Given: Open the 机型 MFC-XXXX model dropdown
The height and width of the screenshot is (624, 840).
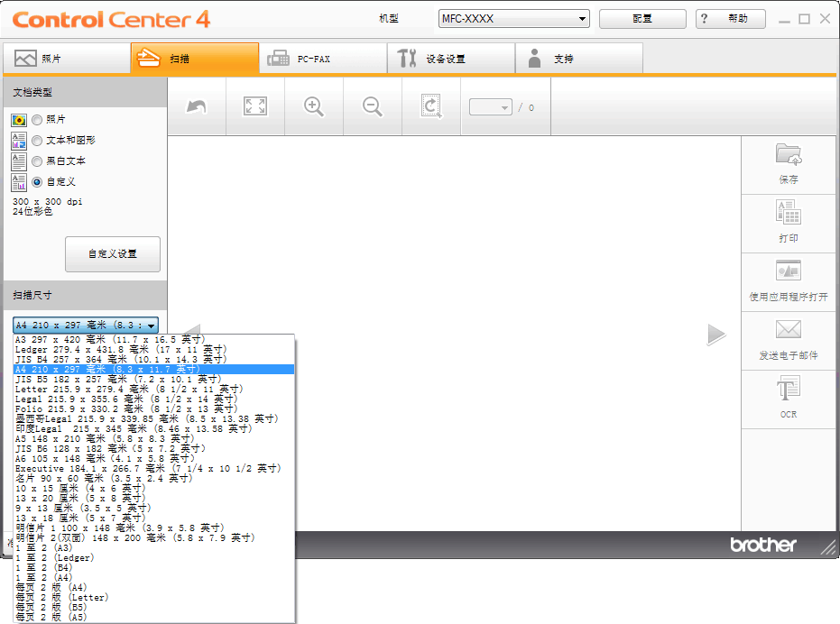Looking at the screenshot, I should 513,19.
